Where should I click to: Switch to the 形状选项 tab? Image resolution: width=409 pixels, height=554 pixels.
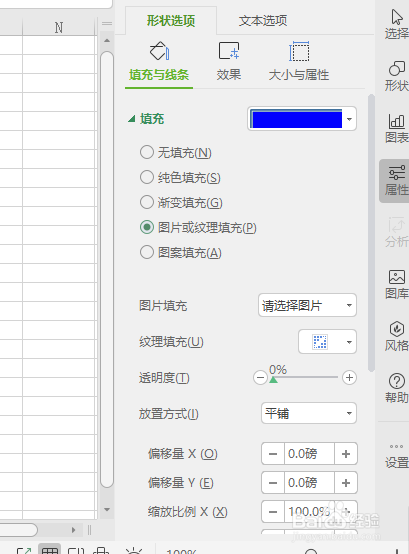[171, 20]
